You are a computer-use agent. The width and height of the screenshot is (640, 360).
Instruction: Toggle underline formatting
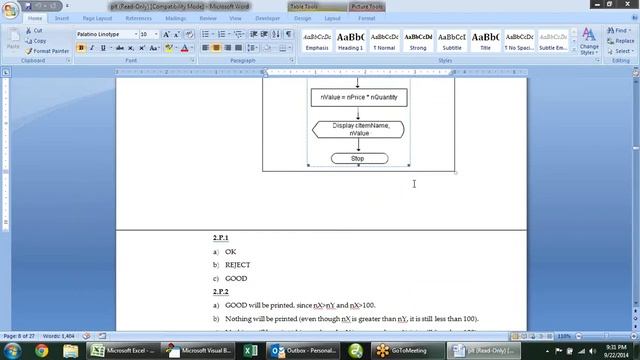pyautogui.click(x=103, y=48)
